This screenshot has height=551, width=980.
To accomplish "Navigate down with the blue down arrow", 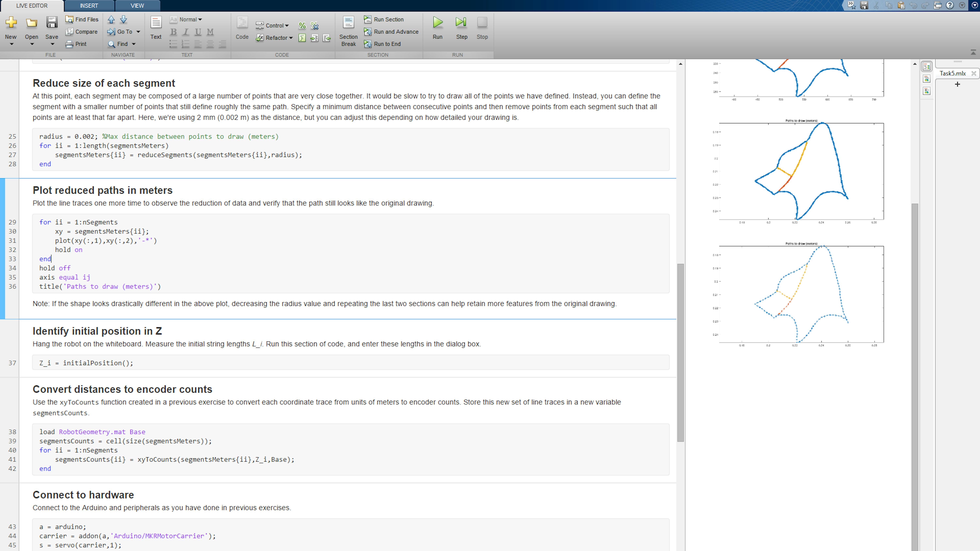I will click(x=123, y=19).
